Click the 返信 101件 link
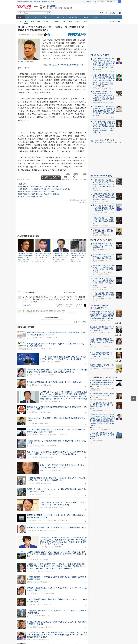Screen dimensions: 138x644 point(27,305)
